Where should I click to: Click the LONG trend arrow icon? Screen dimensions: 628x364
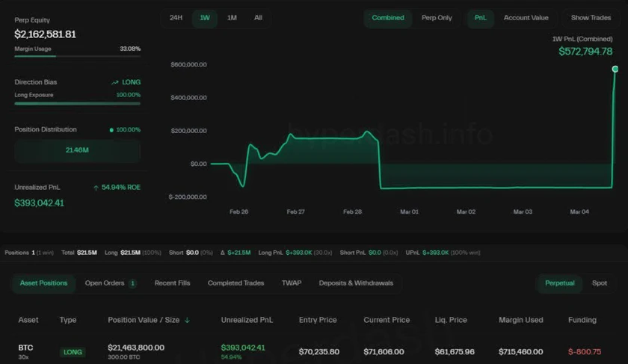coord(114,82)
